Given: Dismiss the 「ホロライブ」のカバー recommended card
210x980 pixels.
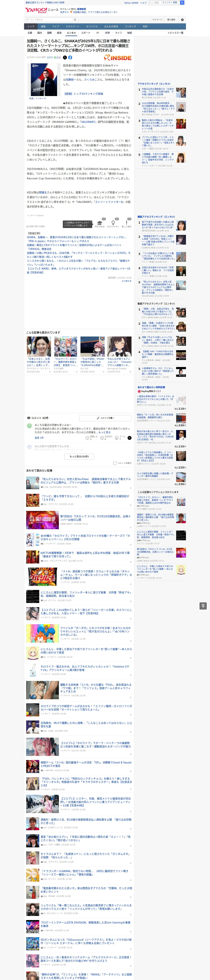Looking at the screenshot, I should tap(77, 372).
